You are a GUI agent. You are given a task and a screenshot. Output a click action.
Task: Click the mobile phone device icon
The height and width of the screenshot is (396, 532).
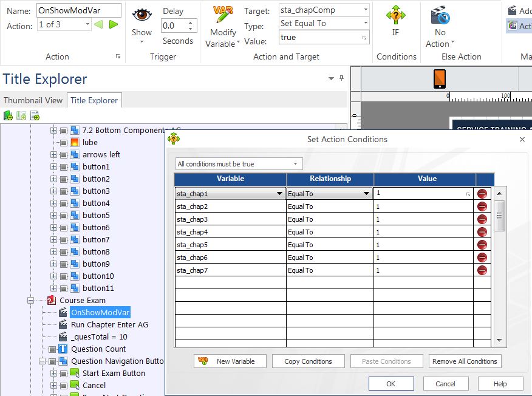click(x=440, y=79)
